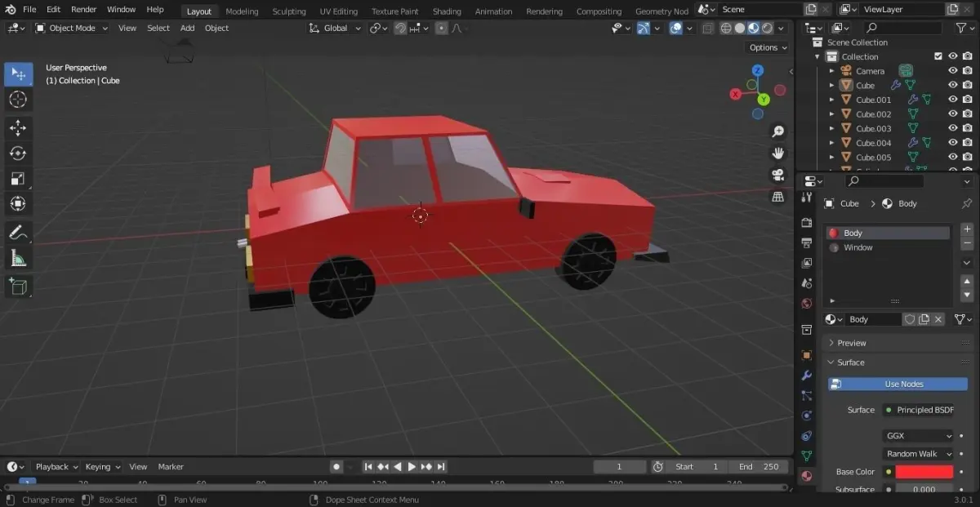The height and width of the screenshot is (507, 980).
Task: Toggle the Collection exclude checkbox
Action: pyautogui.click(x=938, y=56)
